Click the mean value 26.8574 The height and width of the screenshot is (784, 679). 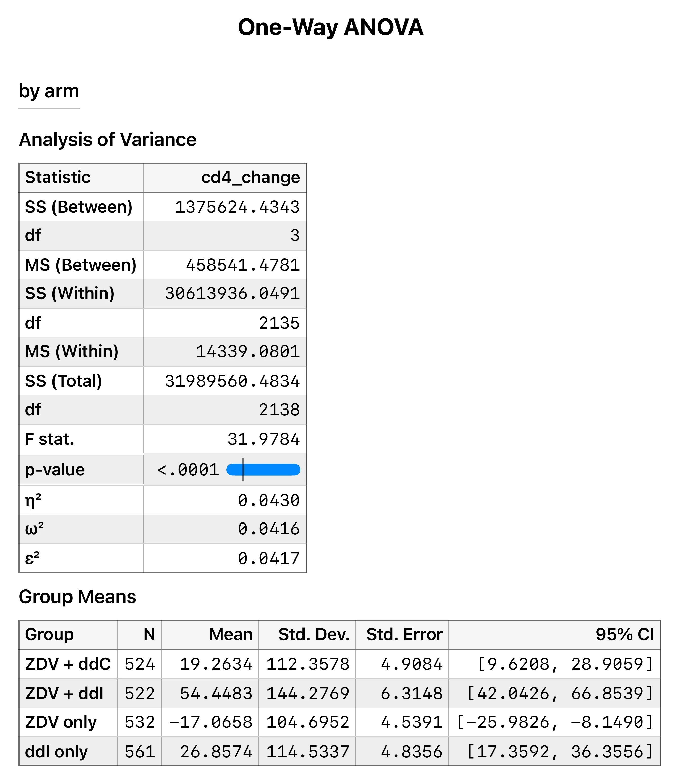point(216,752)
